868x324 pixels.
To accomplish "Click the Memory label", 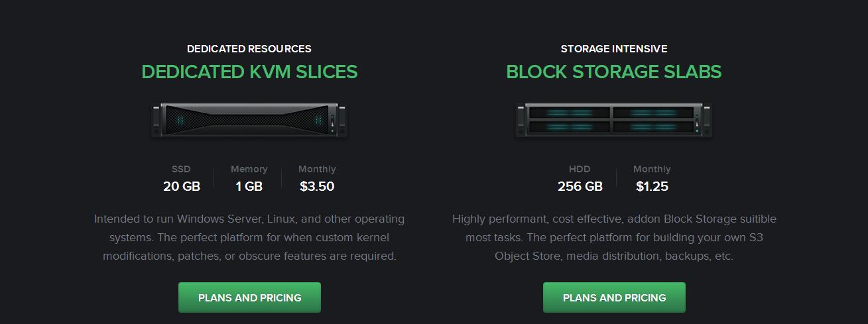I will pos(249,169).
